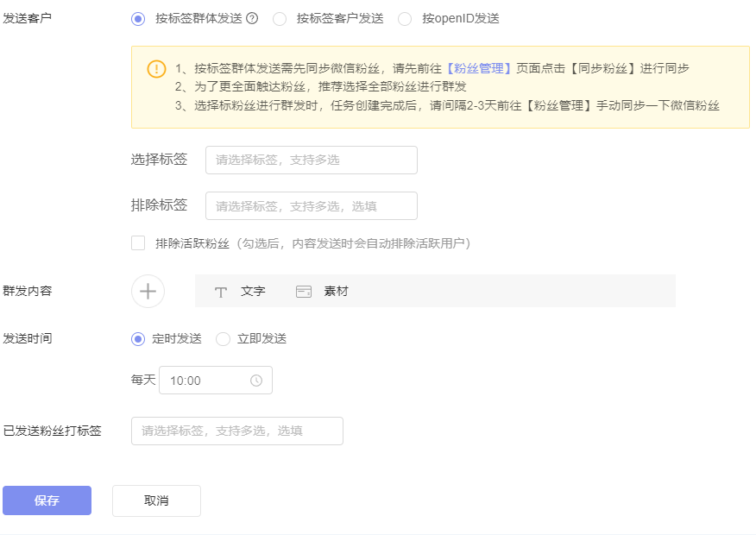Cancel the form with 取消 button

(x=156, y=500)
